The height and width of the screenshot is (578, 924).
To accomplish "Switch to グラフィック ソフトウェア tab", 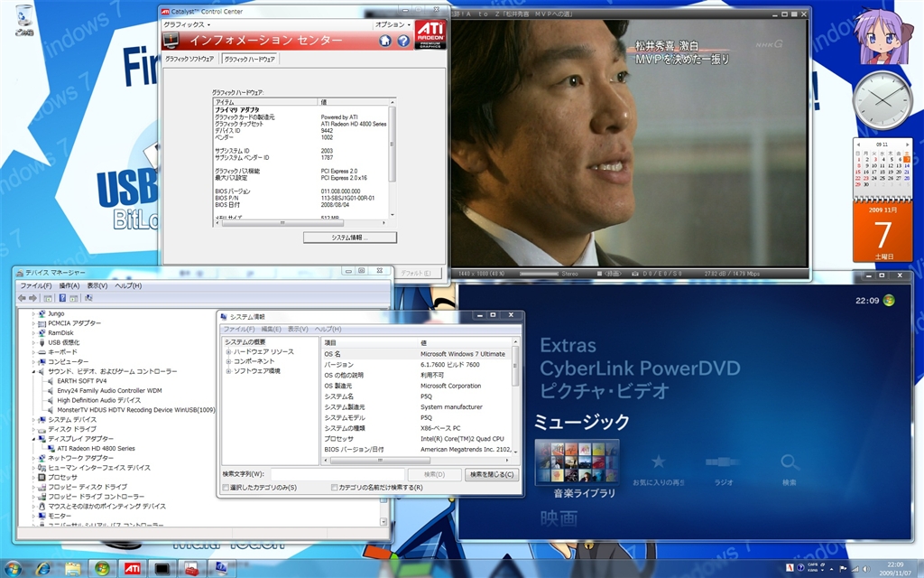I will click(x=189, y=59).
